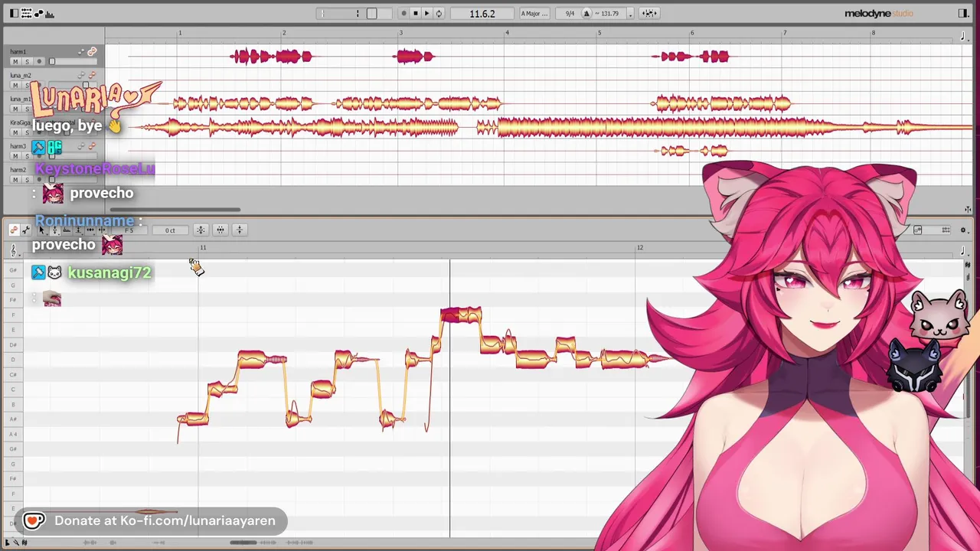Open the quantize time macro button
The height and width of the screenshot is (551, 980).
click(x=220, y=230)
